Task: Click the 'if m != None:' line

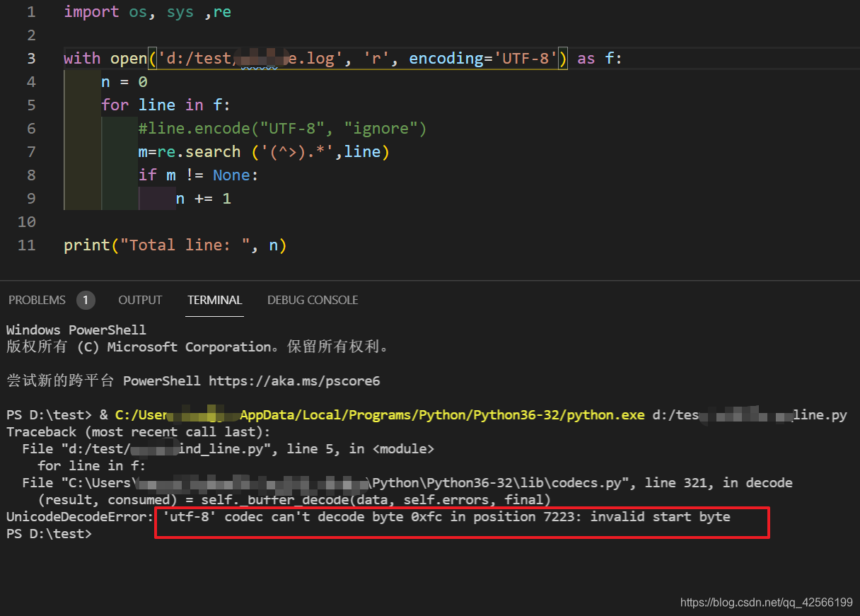Action: tap(199, 175)
